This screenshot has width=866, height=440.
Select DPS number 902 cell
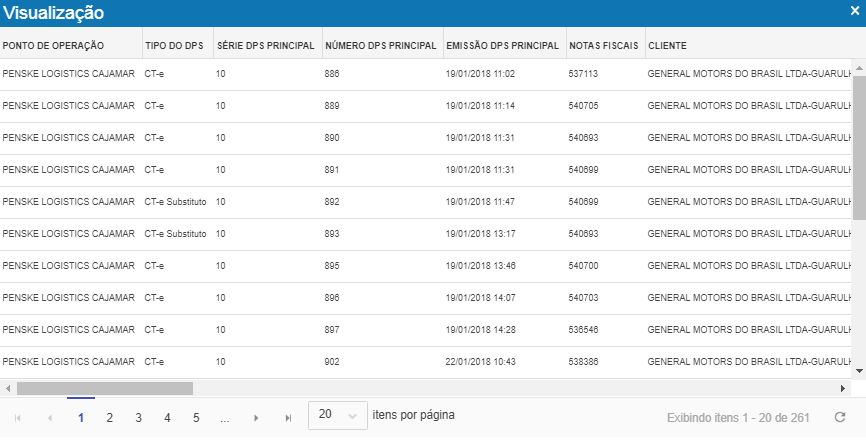tap(332, 362)
